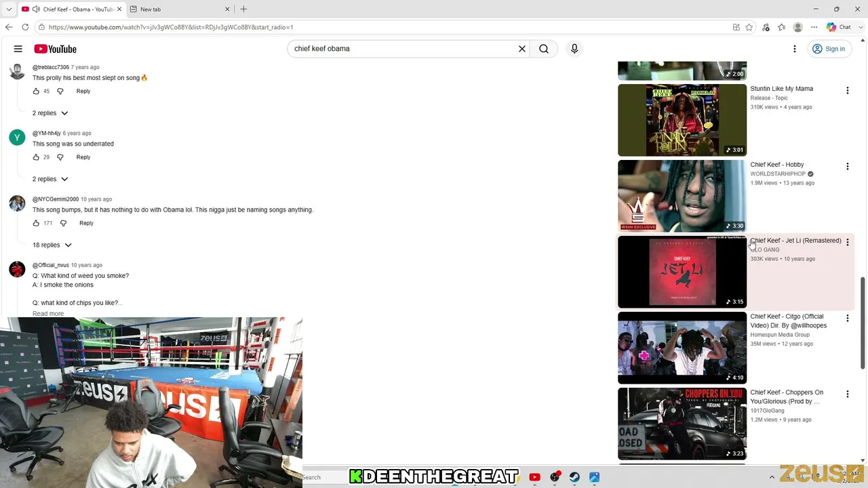Like the "This song was so underrated" comment

tap(36, 157)
